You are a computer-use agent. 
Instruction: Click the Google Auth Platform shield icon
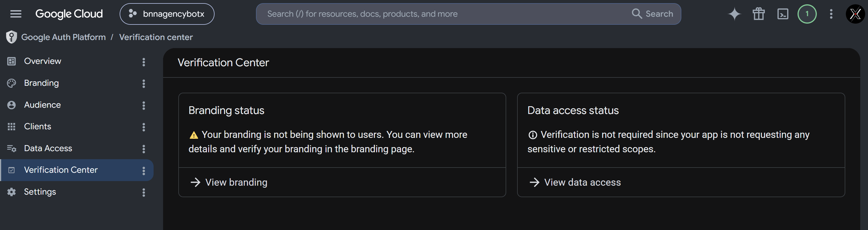12,37
